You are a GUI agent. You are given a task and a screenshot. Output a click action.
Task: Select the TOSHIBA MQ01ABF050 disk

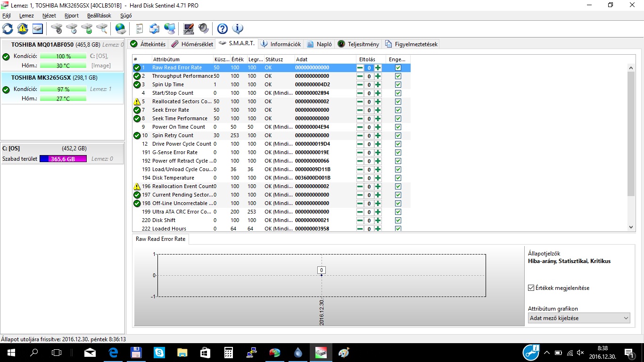[62, 56]
